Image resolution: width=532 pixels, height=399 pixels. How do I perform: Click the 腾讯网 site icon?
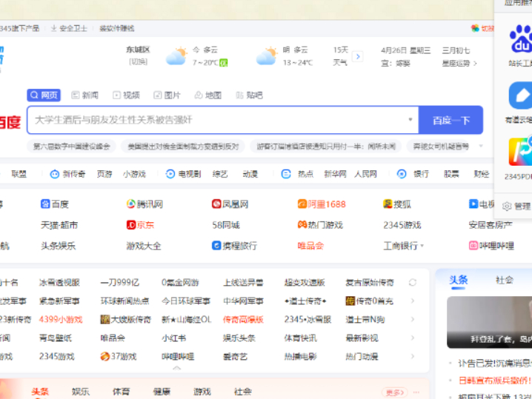click(x=130, y=204)
